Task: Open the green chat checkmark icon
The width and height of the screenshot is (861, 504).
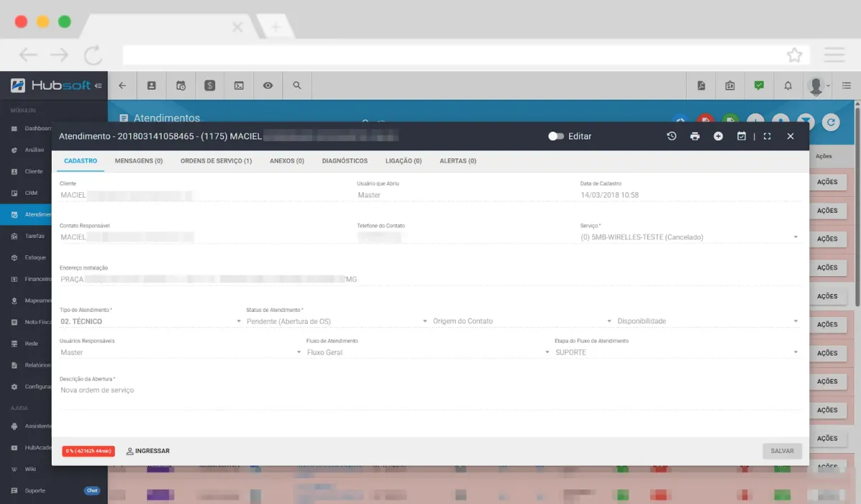Action: 759,85
